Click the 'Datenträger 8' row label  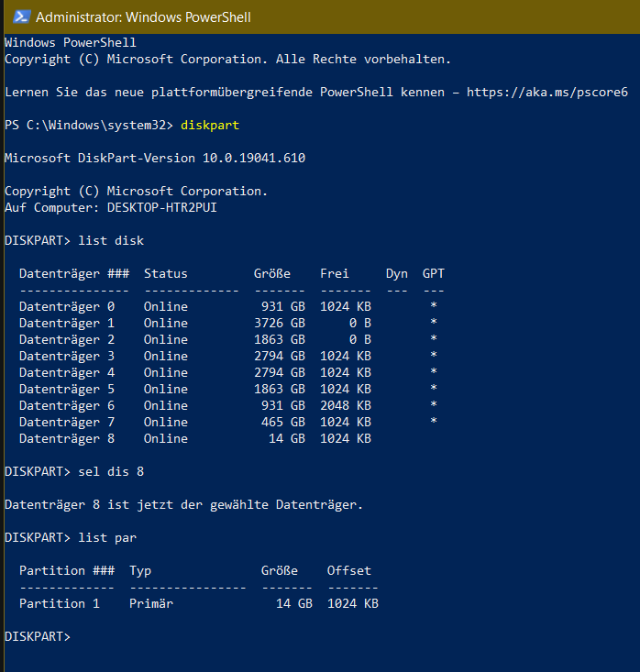(x=67, y=438)
